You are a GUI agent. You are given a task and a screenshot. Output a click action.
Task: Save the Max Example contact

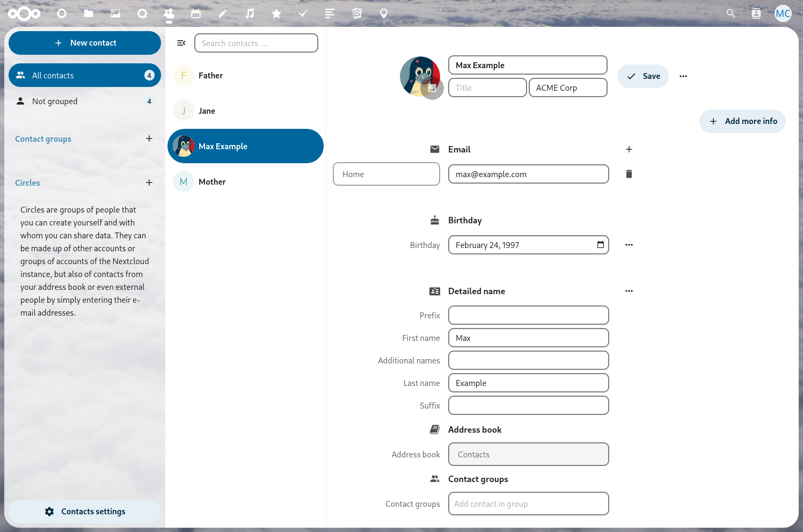click(643, 76)
